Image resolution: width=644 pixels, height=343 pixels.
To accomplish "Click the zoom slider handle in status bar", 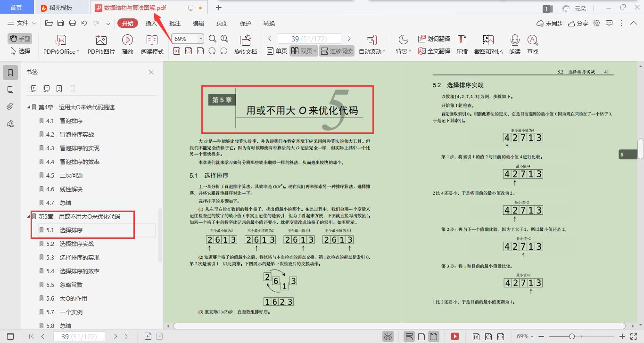I will [x=572, y=336].
